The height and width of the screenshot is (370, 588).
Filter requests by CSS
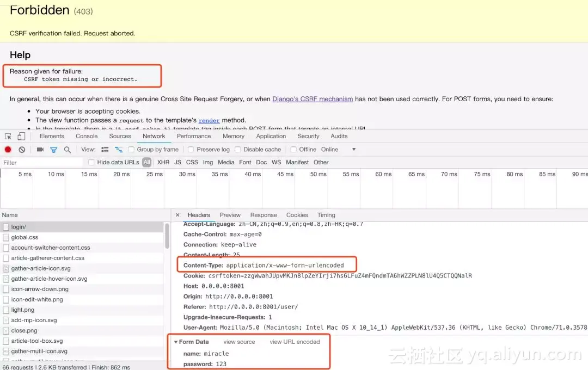192,162
